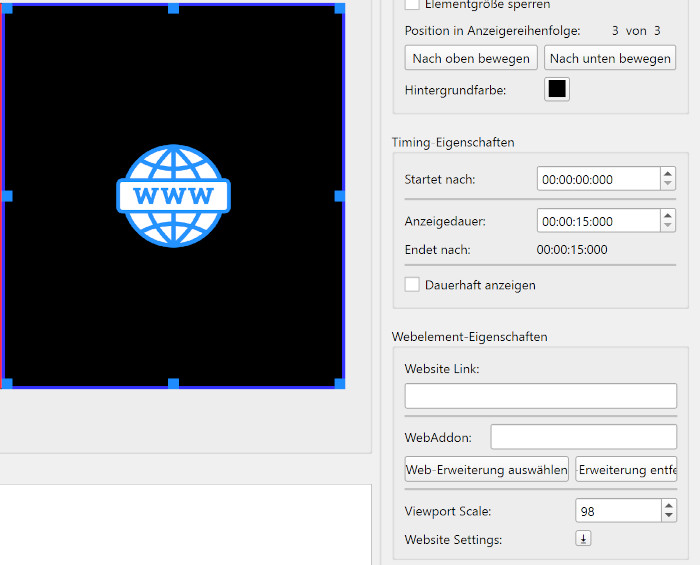Click the Webelement-Eigenschaften heading
Image resolution: width=700 pixels, height=565 pixels.
(x=469, y=337)
